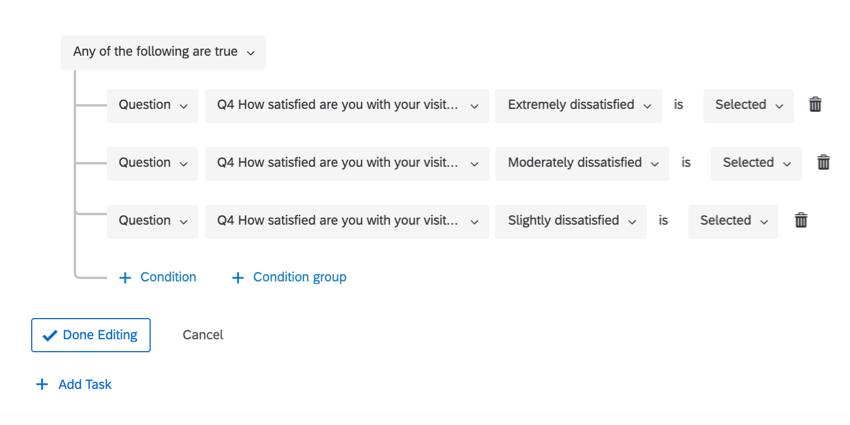Click the plus icon beside Condition
The height and width of the screenshot is (425, 850).
tap(125, 278)
